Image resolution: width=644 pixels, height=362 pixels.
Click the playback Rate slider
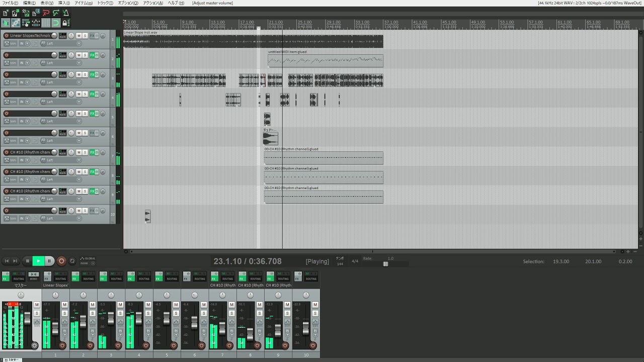tap(385, 264)
